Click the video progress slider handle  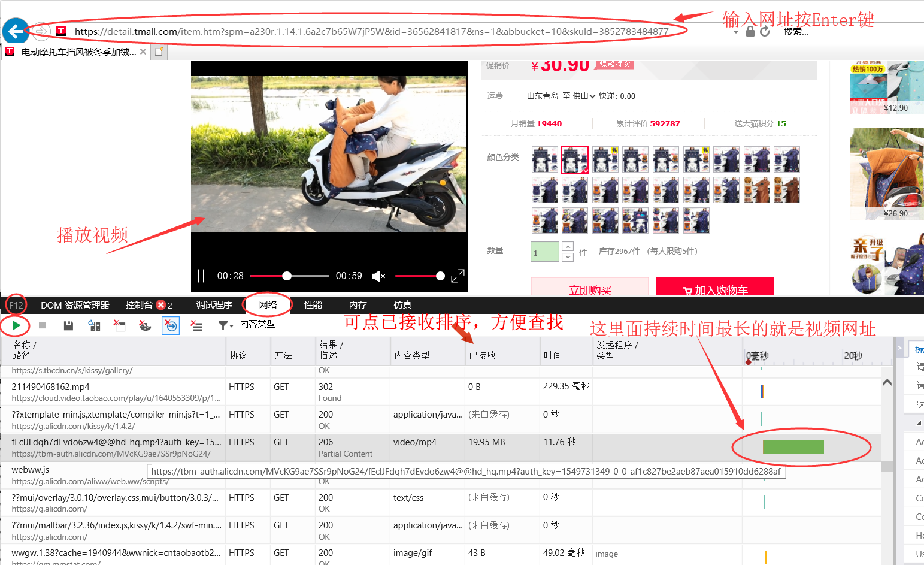coord(287,276)
